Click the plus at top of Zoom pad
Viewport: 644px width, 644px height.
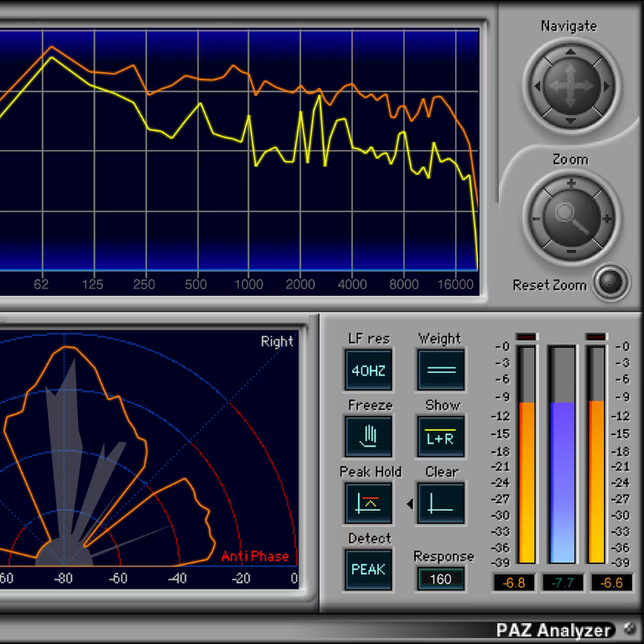571,184
